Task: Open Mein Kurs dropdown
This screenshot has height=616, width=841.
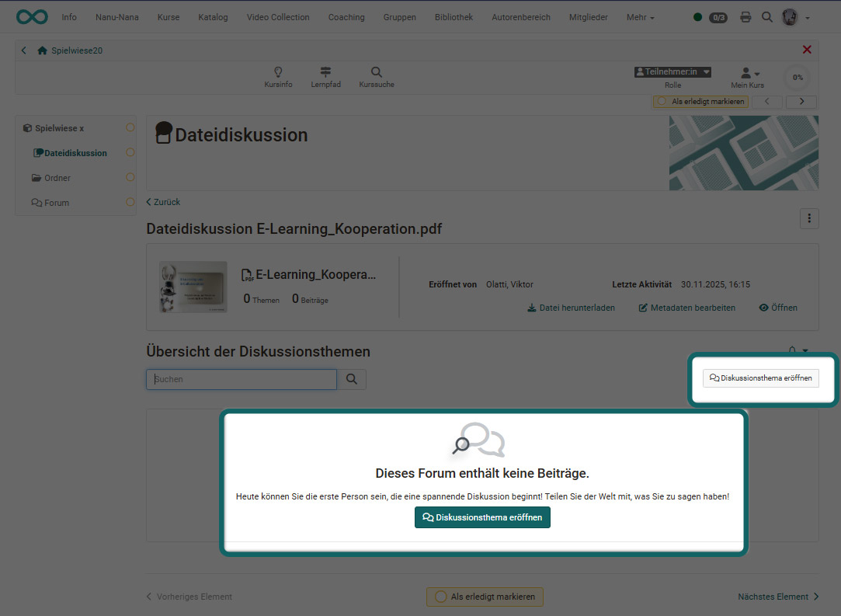Action: 749,73
